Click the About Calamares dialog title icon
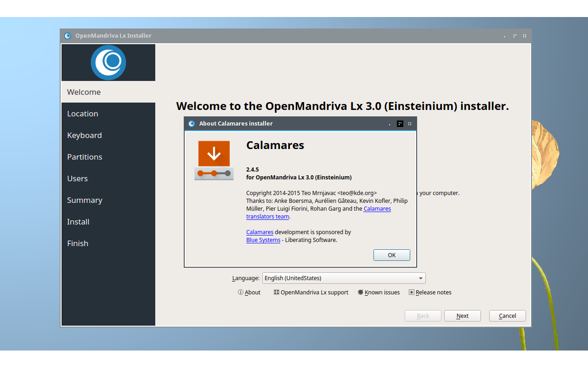 coord(192,123)
